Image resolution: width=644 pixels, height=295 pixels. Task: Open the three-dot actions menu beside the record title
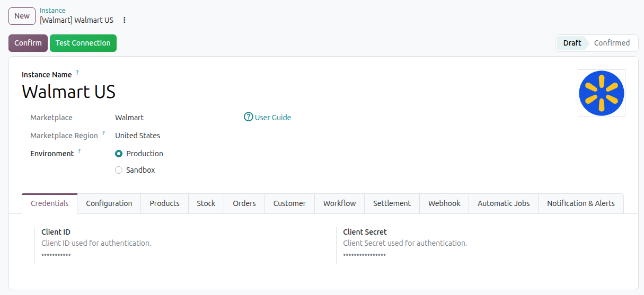click(x=125, y=20)
